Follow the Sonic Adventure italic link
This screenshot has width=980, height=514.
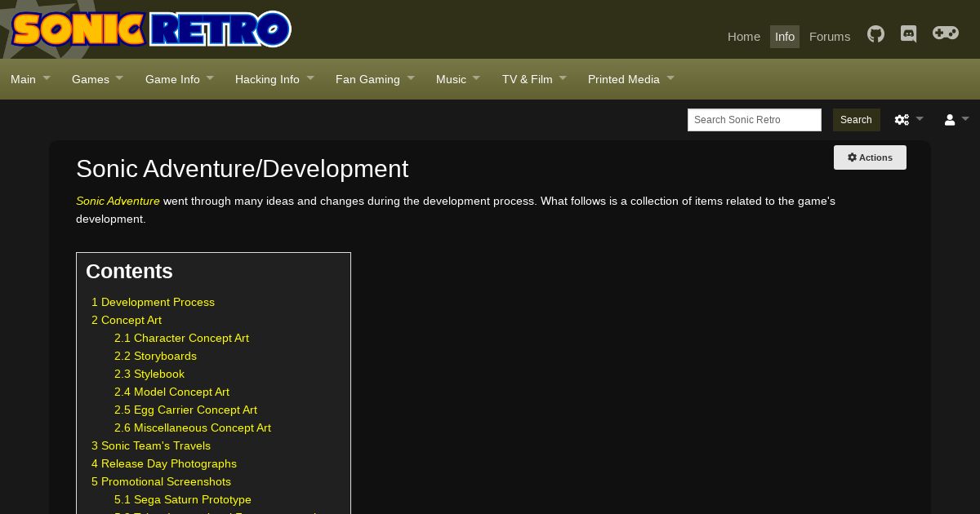(118, 201)
